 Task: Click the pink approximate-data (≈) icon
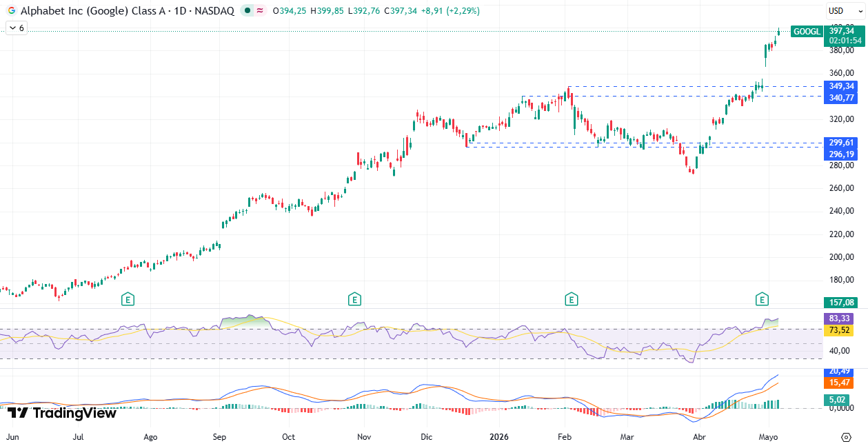click(260, 11)
